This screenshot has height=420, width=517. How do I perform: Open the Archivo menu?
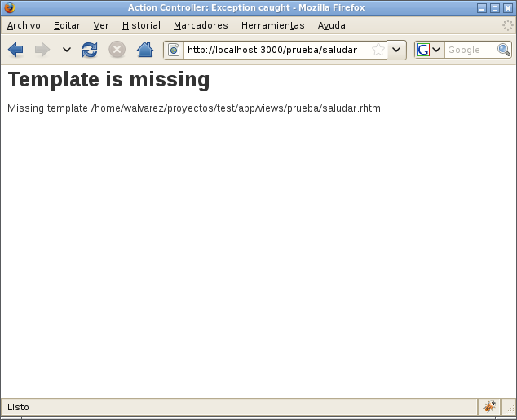pos(24,25)
